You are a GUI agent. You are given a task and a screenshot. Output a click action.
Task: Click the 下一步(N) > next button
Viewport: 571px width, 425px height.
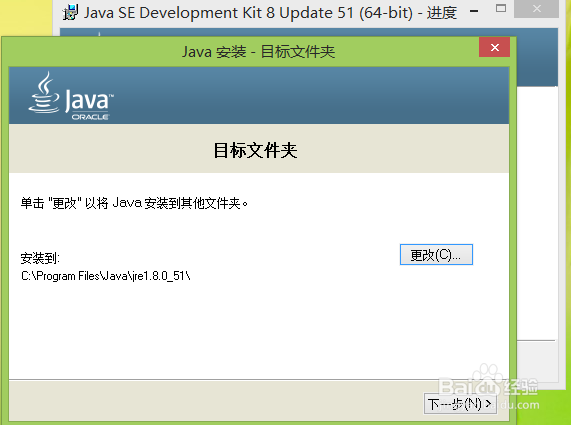pos(460,404)
